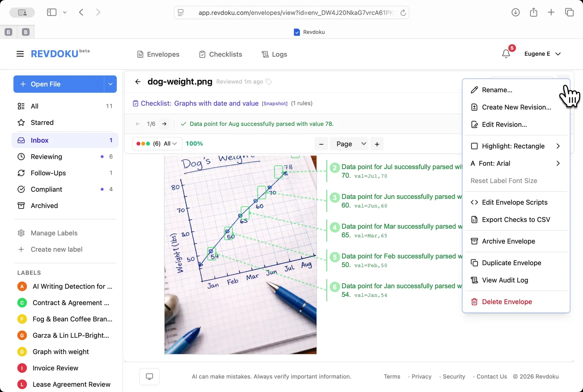Click the dog weight graph image
Image resolution: width=583 pixels, height=392 pixels.
click(240, 255)
